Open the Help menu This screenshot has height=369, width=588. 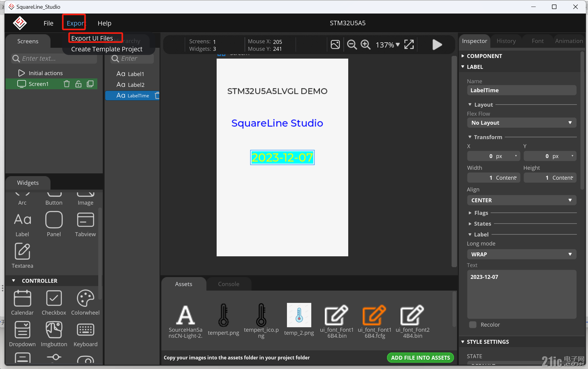(104, 23)
